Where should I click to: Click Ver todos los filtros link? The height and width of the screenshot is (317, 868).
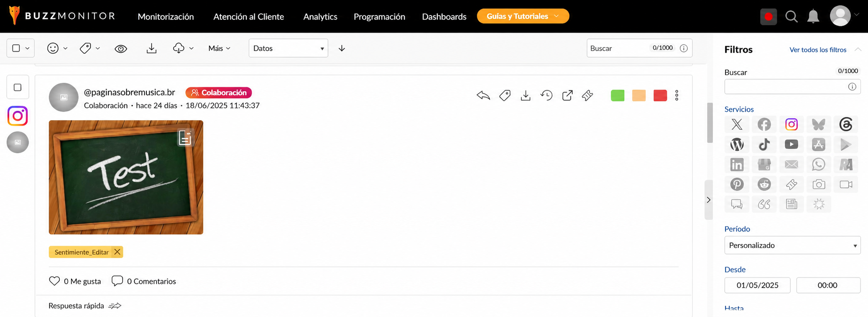(818, 50)
